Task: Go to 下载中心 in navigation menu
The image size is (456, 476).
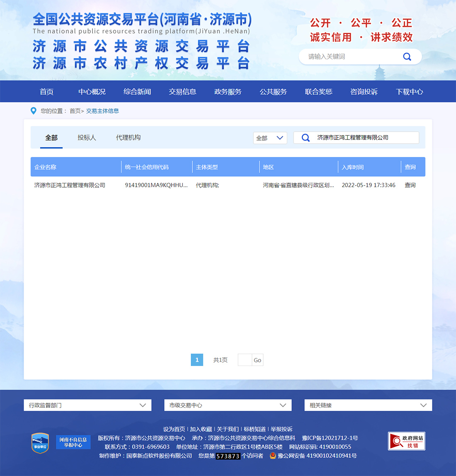Action: (409, 92)
